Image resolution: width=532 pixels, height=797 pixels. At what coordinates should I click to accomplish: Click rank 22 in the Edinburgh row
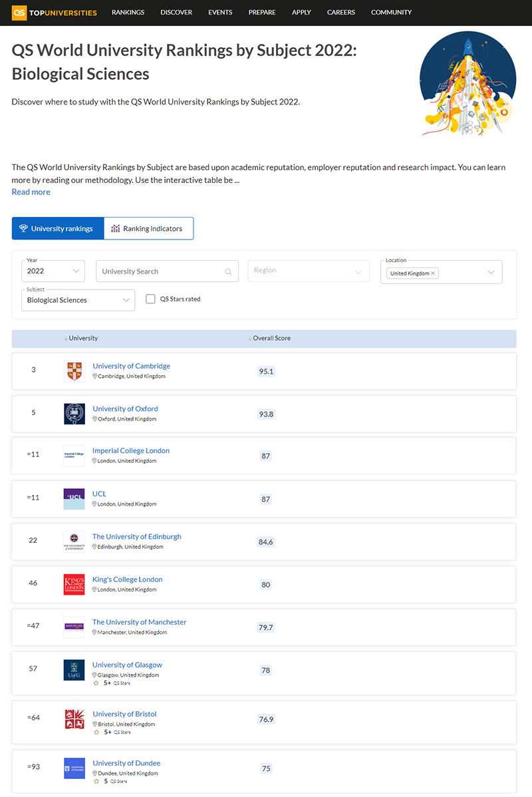(x=33, y=540)
